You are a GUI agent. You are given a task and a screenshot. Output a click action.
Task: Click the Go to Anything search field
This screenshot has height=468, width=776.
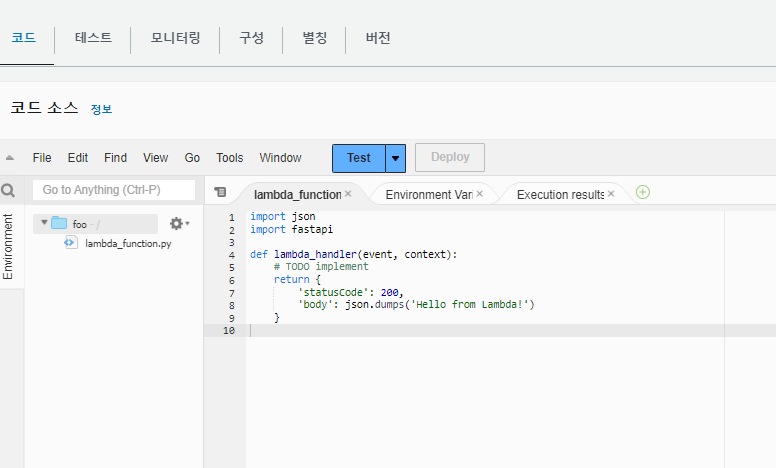click(x=113, y=190)
